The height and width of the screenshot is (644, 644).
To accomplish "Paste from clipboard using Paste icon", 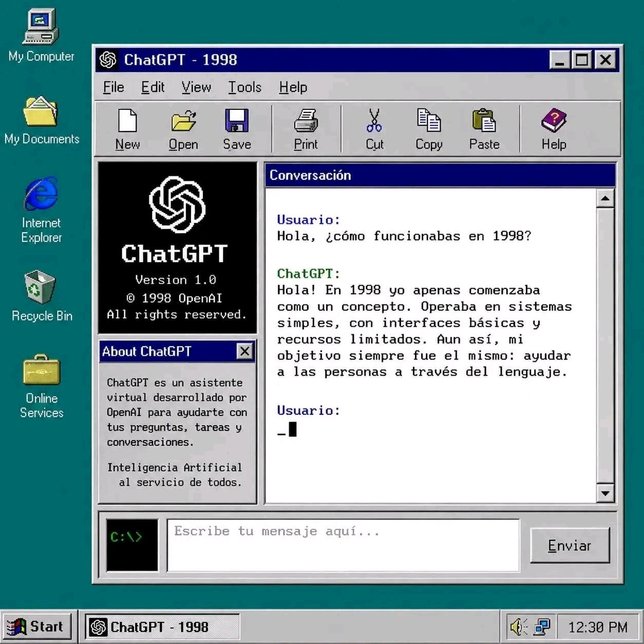I will (484, 121).
